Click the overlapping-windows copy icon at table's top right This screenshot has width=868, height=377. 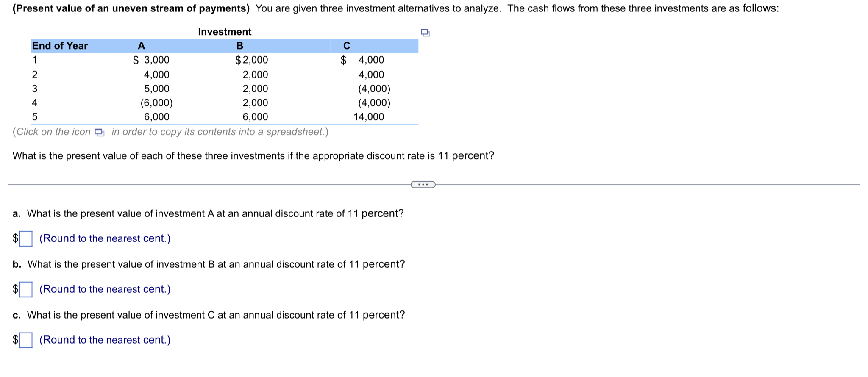425,32
